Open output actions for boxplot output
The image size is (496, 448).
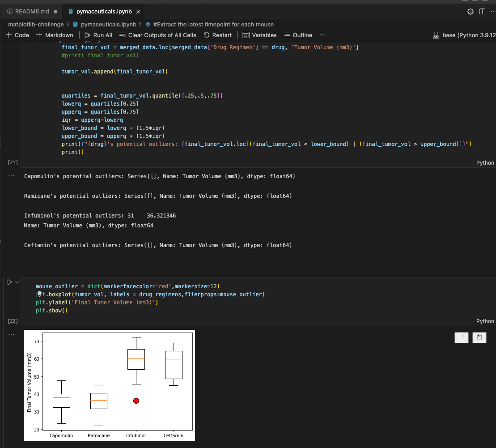(x=11, y=334)
